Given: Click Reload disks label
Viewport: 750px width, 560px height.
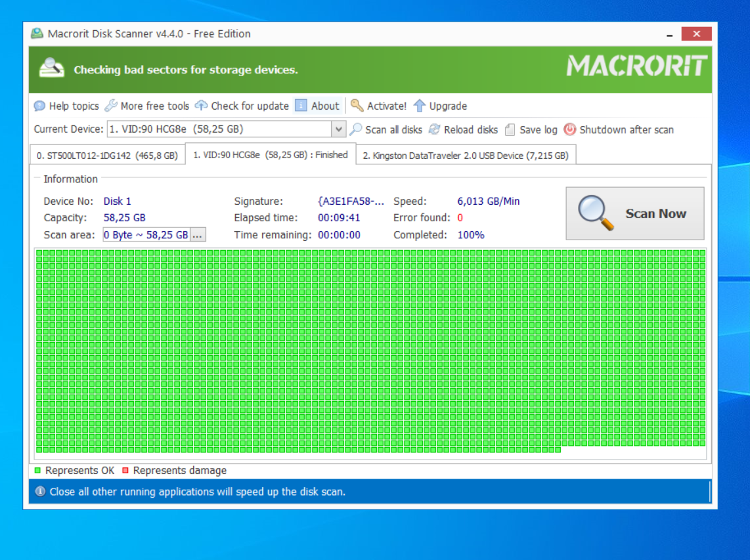Looking at the screenshot, I should (x=471, y=129).
